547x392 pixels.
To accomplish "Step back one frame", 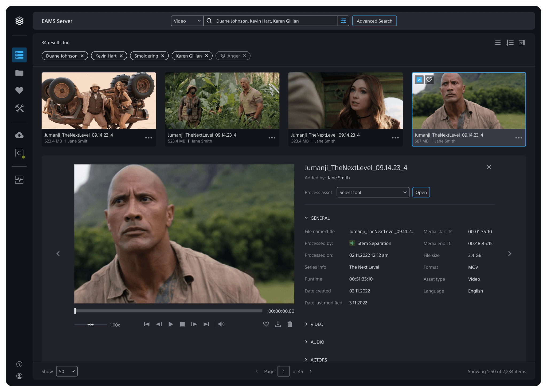I will click(x=159, y=324).
